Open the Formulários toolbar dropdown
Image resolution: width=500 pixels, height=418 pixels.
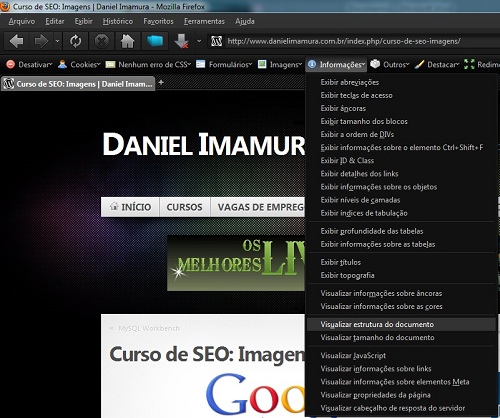click(x=224, y=64)
